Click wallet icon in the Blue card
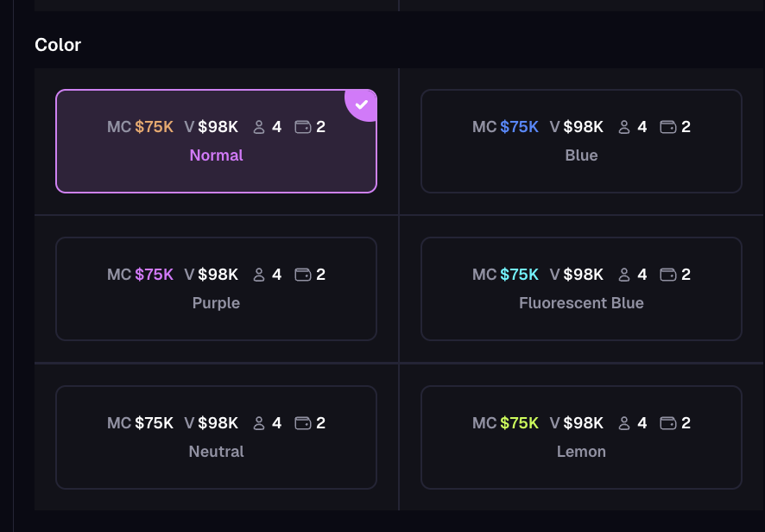This screenshot has width=765, height=532. tap(667, 127)
